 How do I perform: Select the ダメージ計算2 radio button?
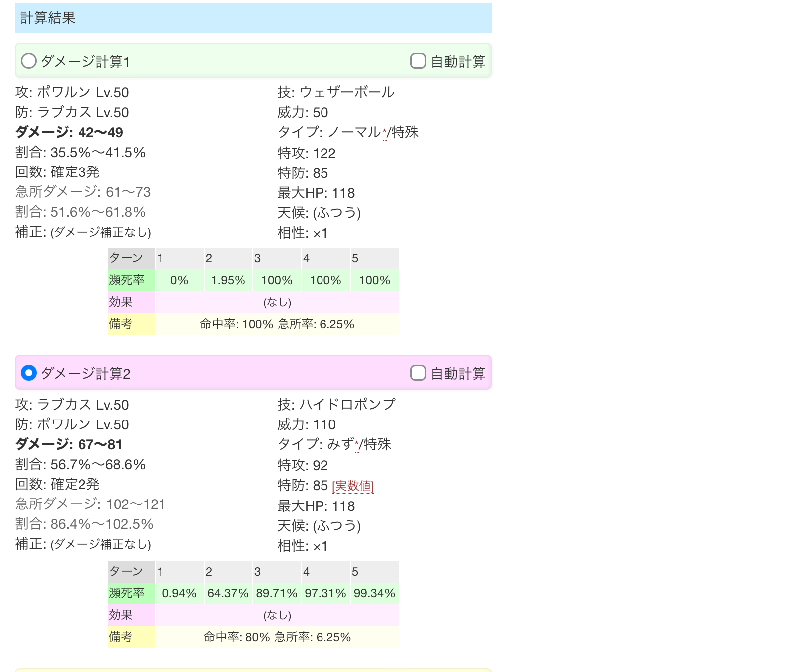tap(29, 373)
